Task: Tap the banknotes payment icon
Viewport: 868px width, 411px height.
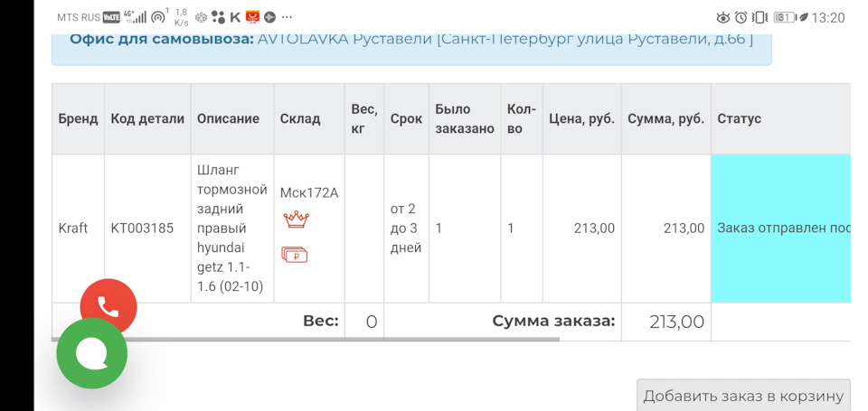Action: [295, 255]
